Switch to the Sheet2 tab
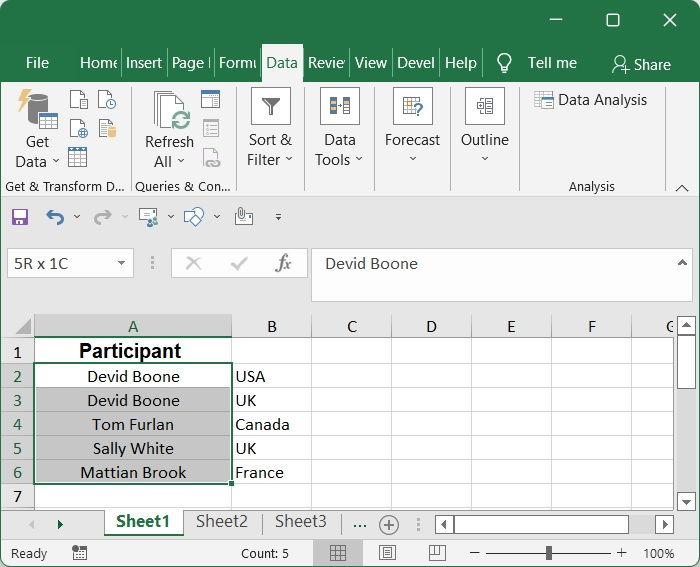 click(x=221, y=521)
